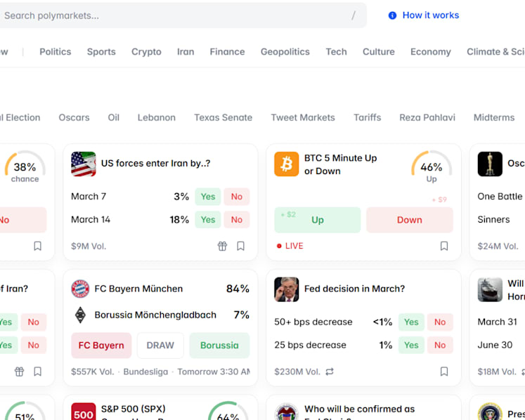
Task: Click the Bitcoin logo thumbnail
Action: (x=286, y=164)
